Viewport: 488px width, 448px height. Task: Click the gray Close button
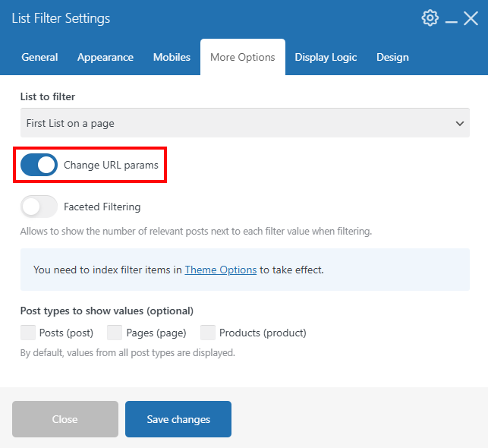65,419
